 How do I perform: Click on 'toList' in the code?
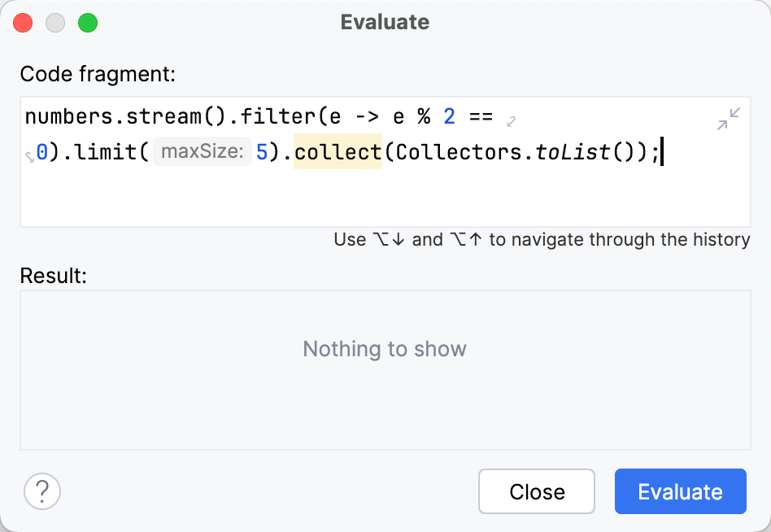[573, 152]
